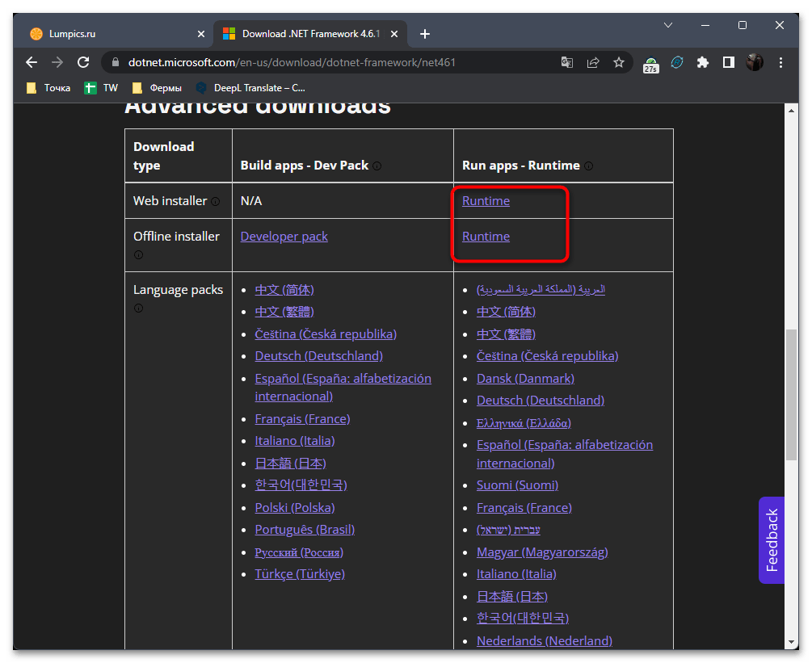Bookmark this page with the star
The image size is (812, 663).
point(619,63)
